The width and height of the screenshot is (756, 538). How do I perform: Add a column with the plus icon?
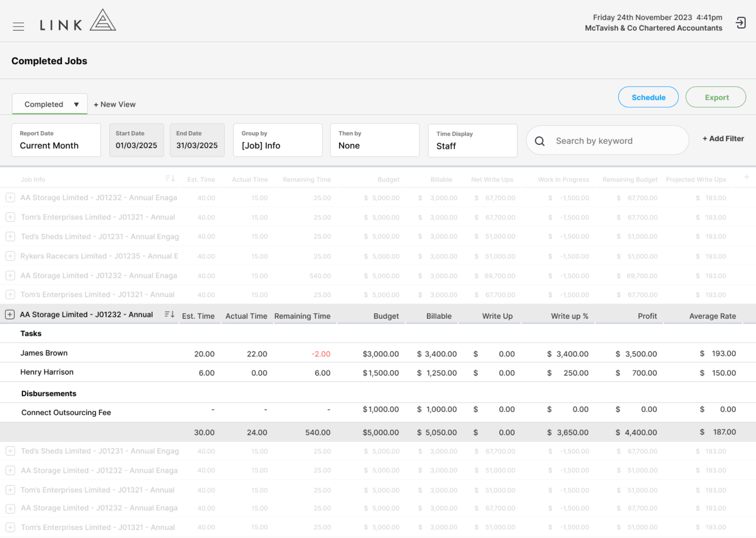click(746, 177)
